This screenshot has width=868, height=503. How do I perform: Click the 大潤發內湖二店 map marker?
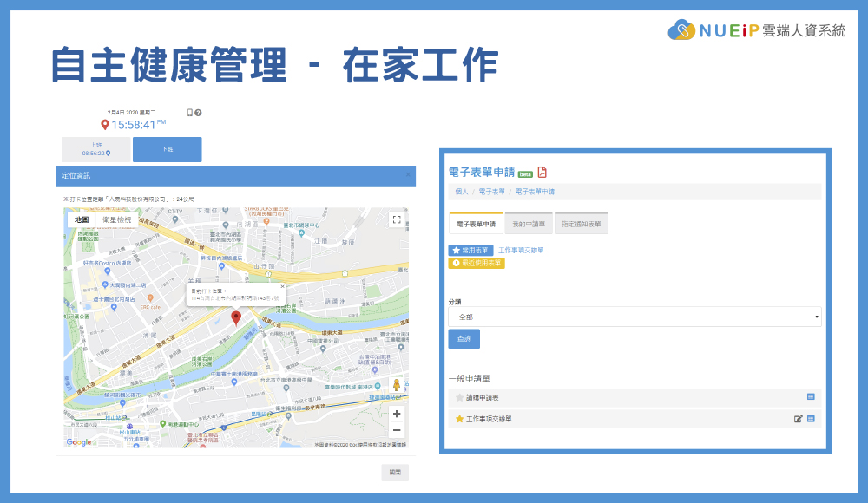pos(105,285)
